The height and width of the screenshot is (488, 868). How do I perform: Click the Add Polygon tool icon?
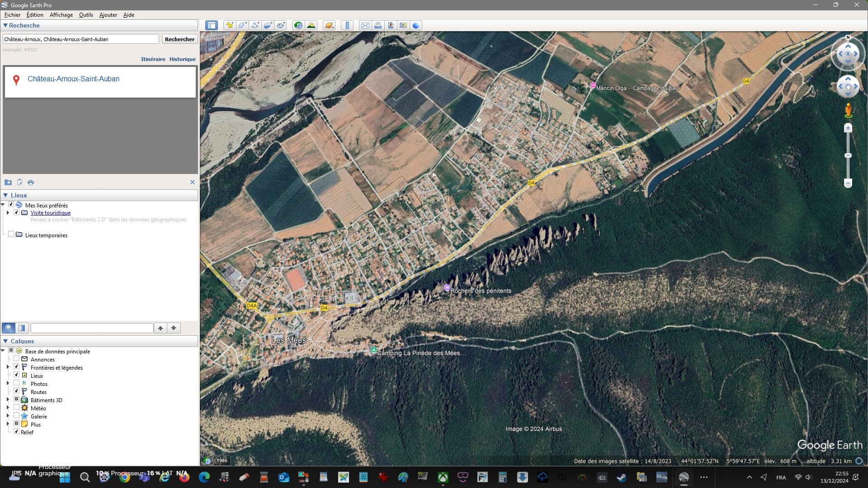[242, 25]
